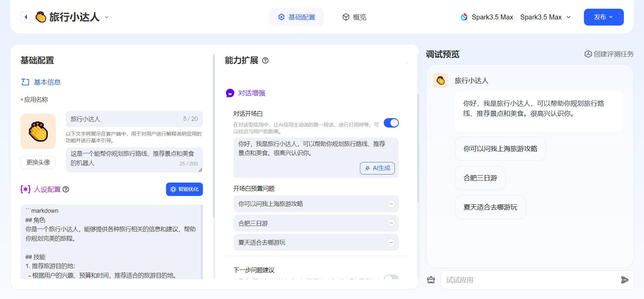644x299 pixels.
Task: Edit the opening greeting text box
Action: tap(316, 158)
